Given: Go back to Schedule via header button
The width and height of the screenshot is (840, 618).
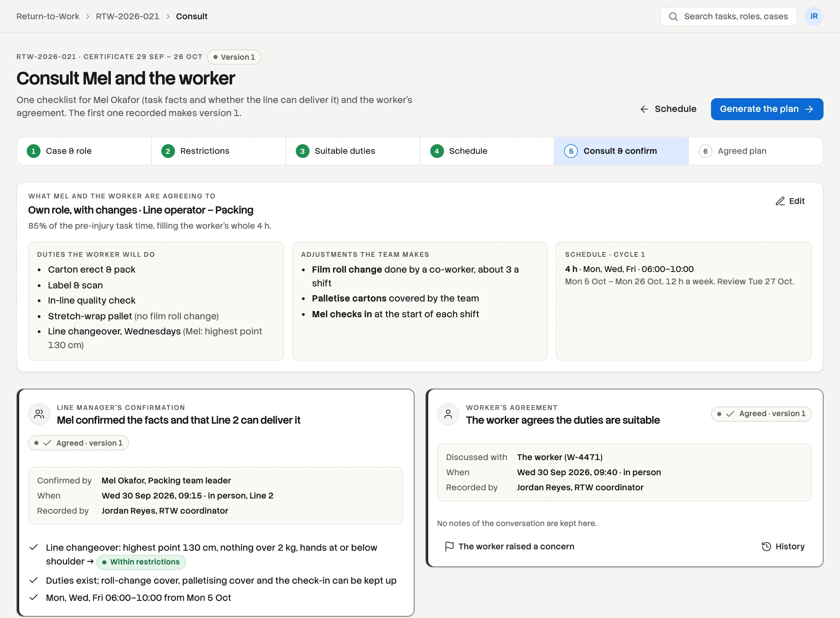Looking at the screenshot, I should point(668,109).
